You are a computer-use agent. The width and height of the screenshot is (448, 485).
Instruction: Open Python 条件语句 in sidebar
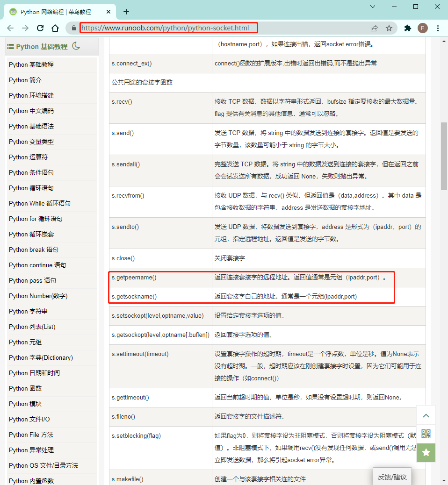(x=31, y=172)
